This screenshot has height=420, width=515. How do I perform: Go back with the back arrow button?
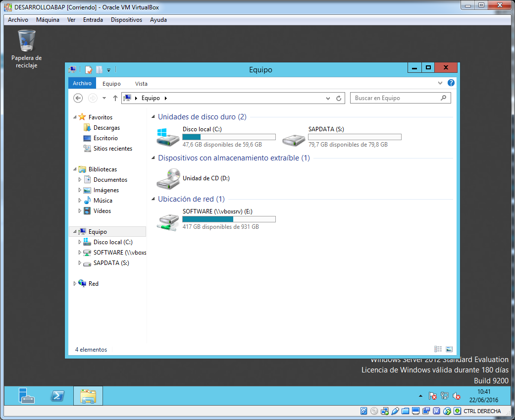(x=78, y=98)
